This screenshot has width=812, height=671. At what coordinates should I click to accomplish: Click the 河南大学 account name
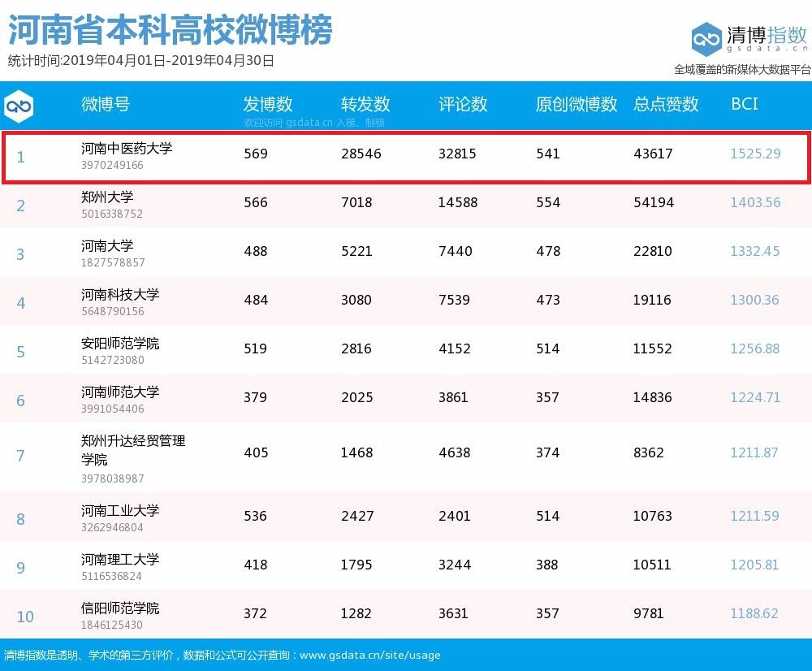[107, 246]
